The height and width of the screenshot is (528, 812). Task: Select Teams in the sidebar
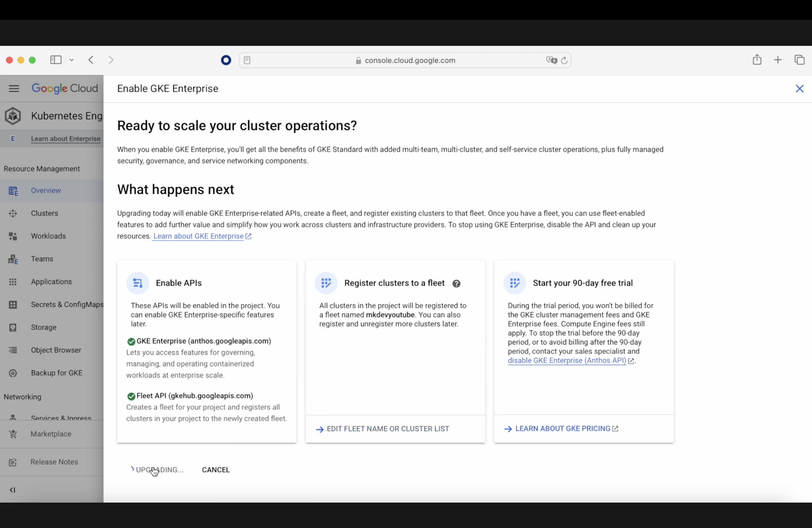click(52, 258)
